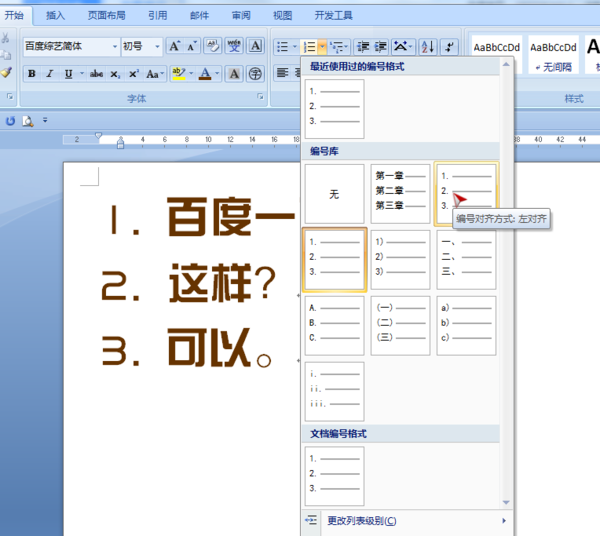600x536 pixels.
Task: Click the numbering gallery scroll-up arrow
Action: [x=506, y=64]
